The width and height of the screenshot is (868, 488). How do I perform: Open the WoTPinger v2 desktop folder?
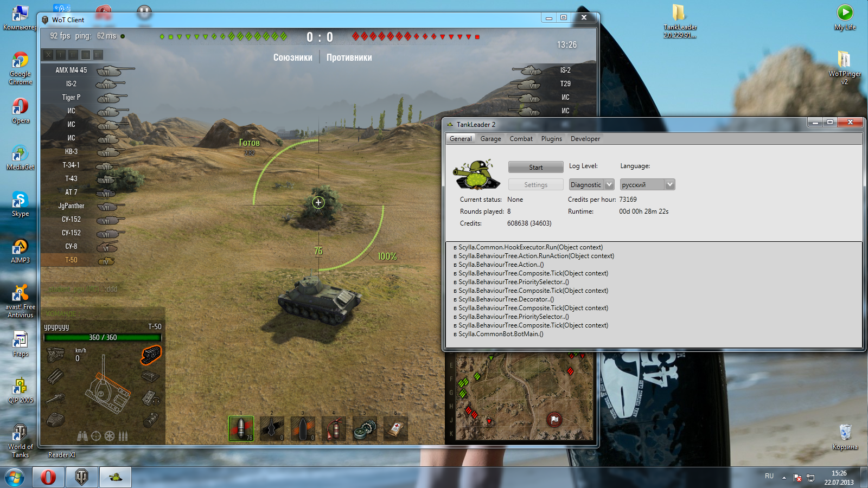coord(844,67)
